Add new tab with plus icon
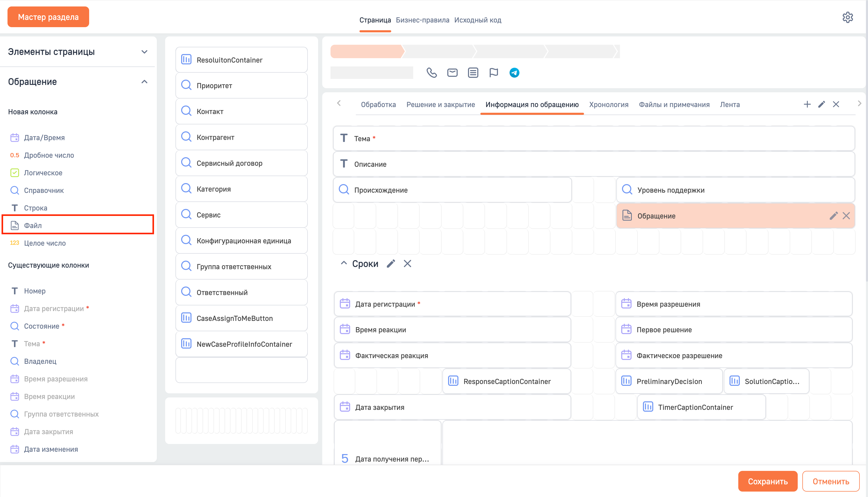868x497 pixels. coord(807,104)
